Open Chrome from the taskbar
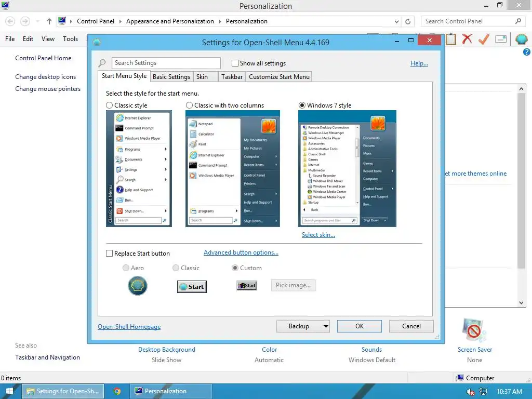 [117, 391]
